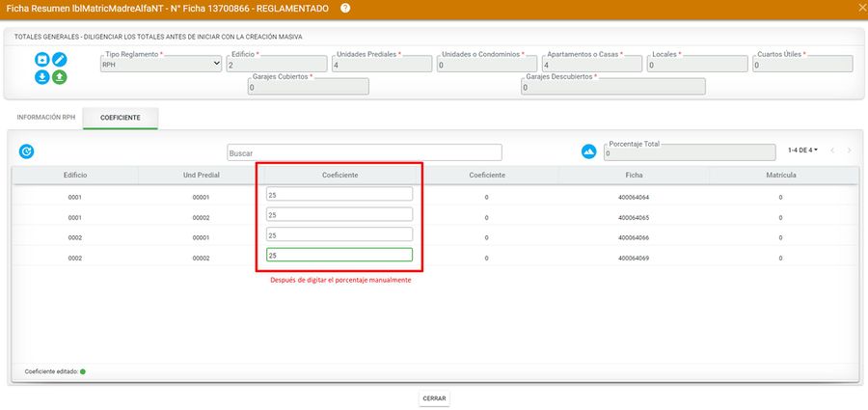Click the refresh icon above the table
Screen dimensions: 868x410
tap(27, 151)
